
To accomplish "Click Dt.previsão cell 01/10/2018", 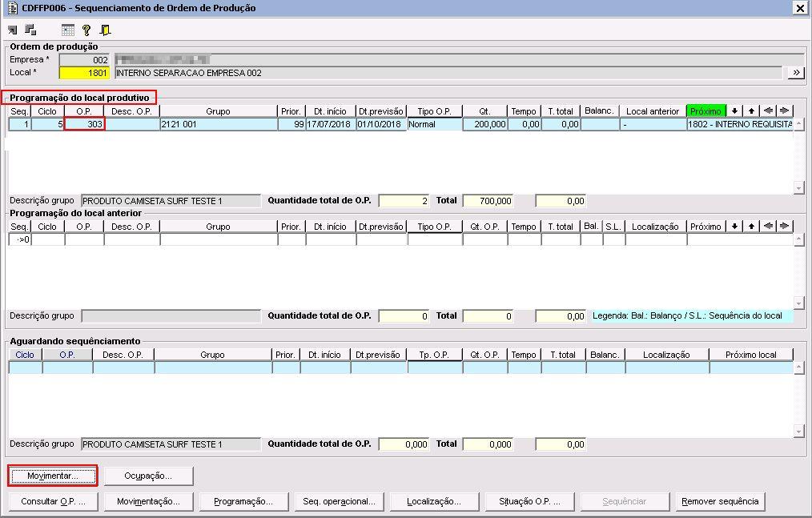I will [x=381, y=124].
